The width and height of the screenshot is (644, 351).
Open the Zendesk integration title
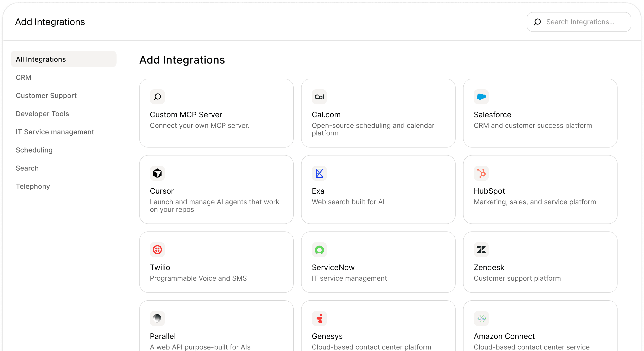489,268
